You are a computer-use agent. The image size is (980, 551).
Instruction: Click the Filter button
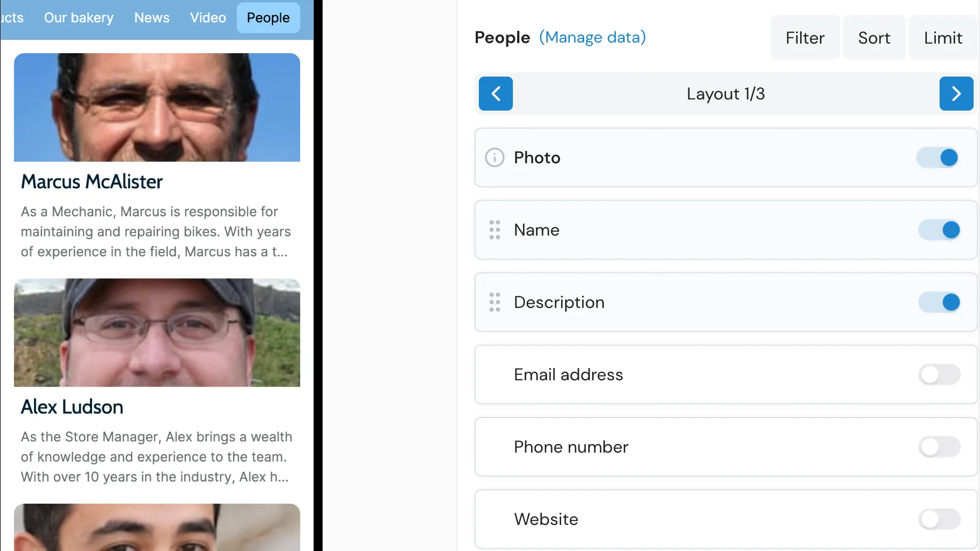[804, 37]
